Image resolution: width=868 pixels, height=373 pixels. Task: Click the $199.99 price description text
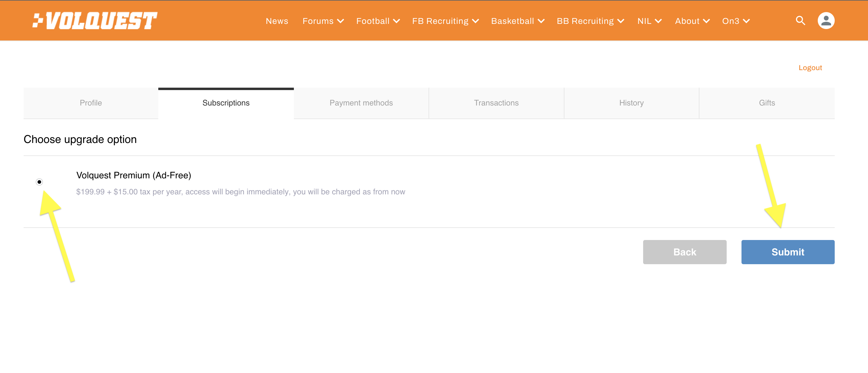(x=240, y=192)
